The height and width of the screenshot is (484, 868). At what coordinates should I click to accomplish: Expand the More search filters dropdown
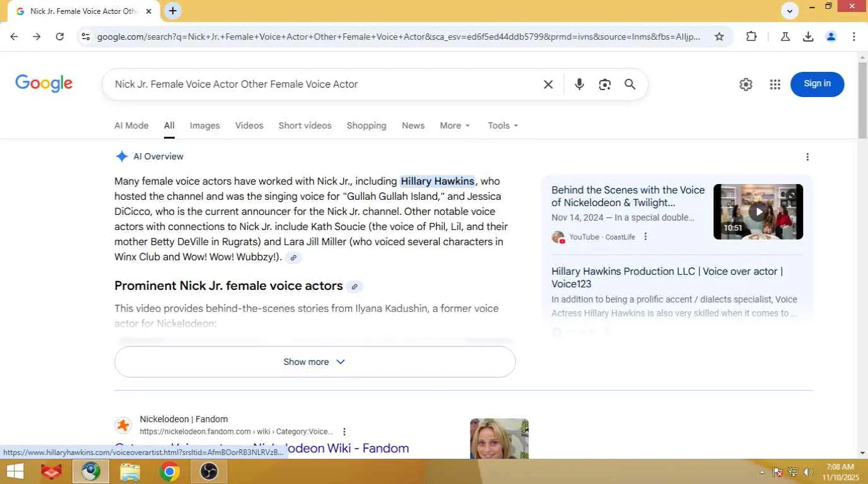[x=455, y=125]
